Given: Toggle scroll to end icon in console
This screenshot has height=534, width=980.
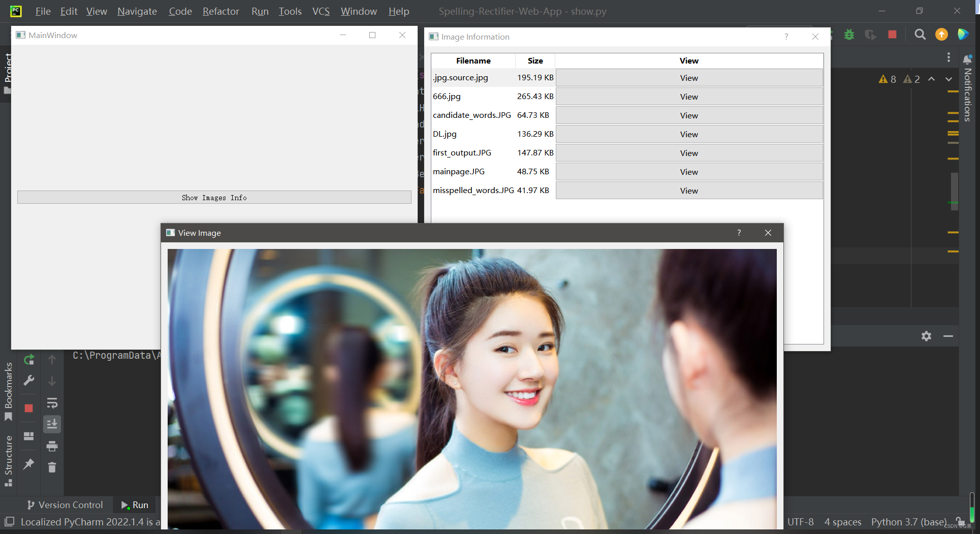Looking at the screenshot, I should tap(52, 424).
